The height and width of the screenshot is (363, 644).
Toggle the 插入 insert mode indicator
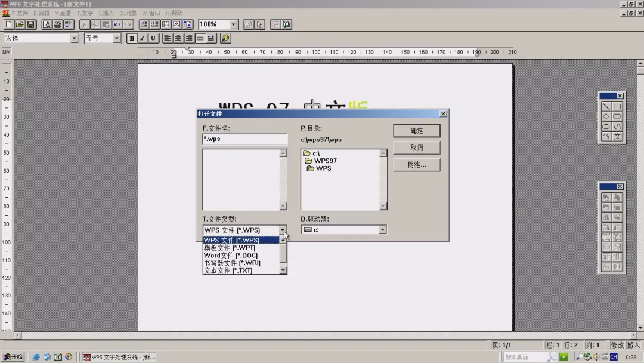coord(634,345)
